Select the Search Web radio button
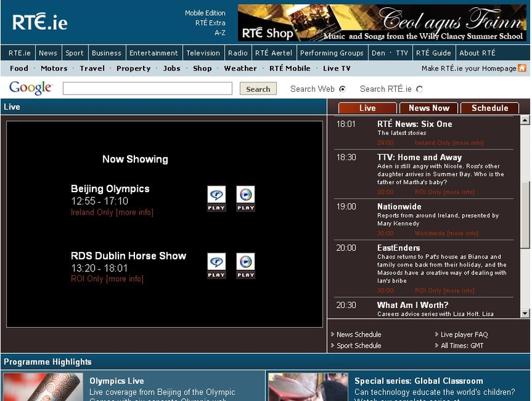The height and width of the screenshot is (401, 532). [343, 89]
